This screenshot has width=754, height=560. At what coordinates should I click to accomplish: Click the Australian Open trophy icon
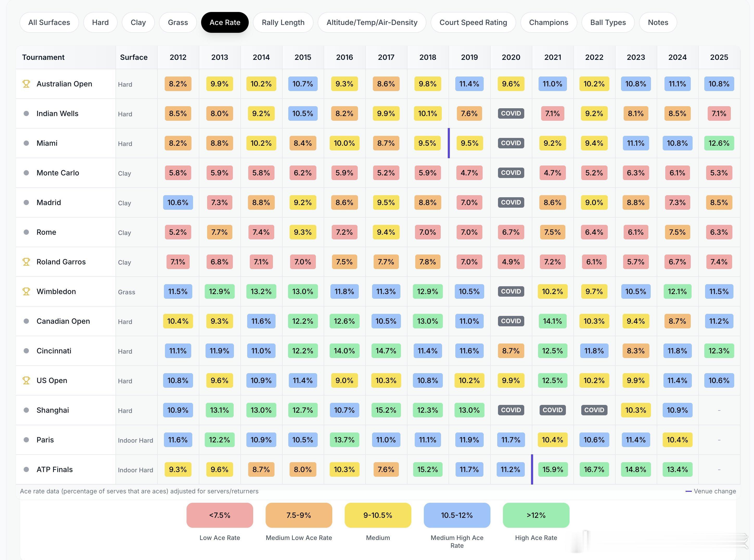point(26,84)
